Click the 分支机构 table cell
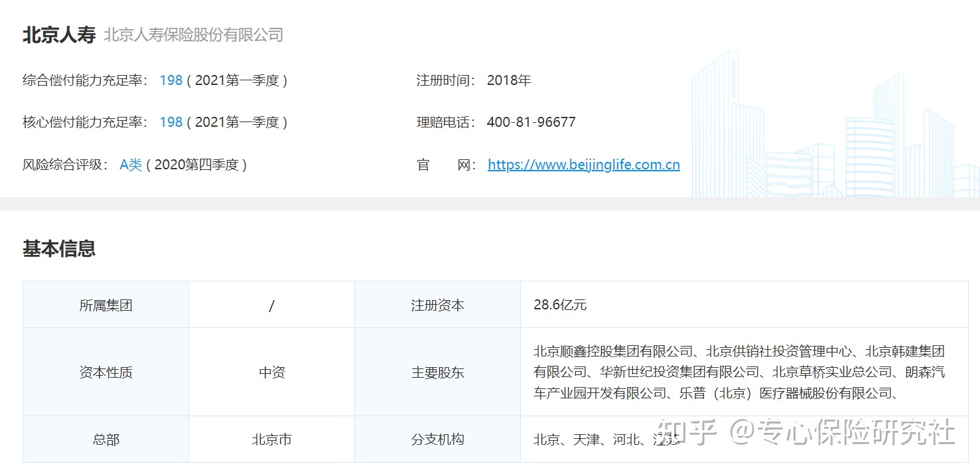Image resolution: width=980 pixels, height=472 pixels. point(437,439)
